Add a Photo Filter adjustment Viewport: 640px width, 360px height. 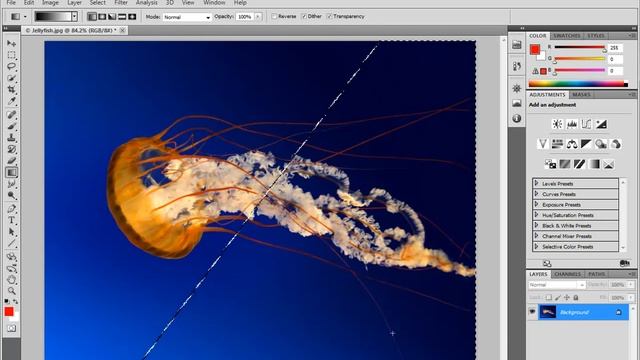coord(601,144)
